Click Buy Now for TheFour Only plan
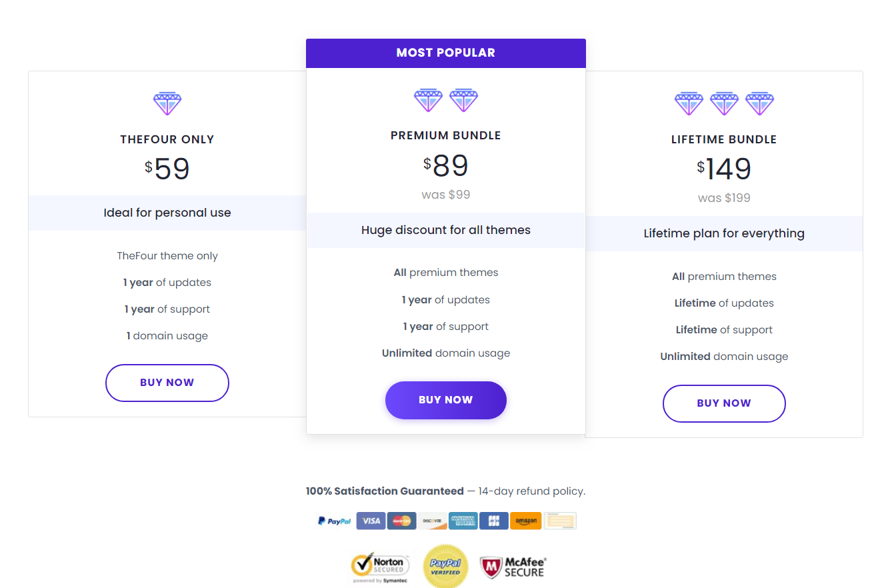The image size is (880, 588). tap(167, 383)
